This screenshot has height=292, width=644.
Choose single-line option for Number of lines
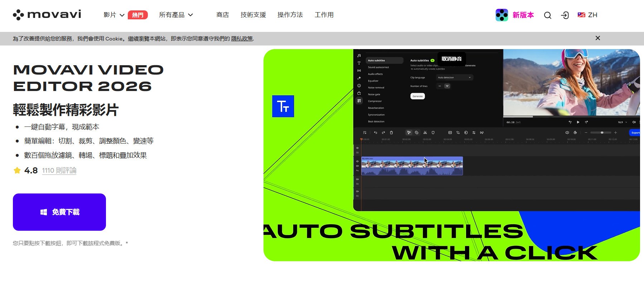pos(440,86)
